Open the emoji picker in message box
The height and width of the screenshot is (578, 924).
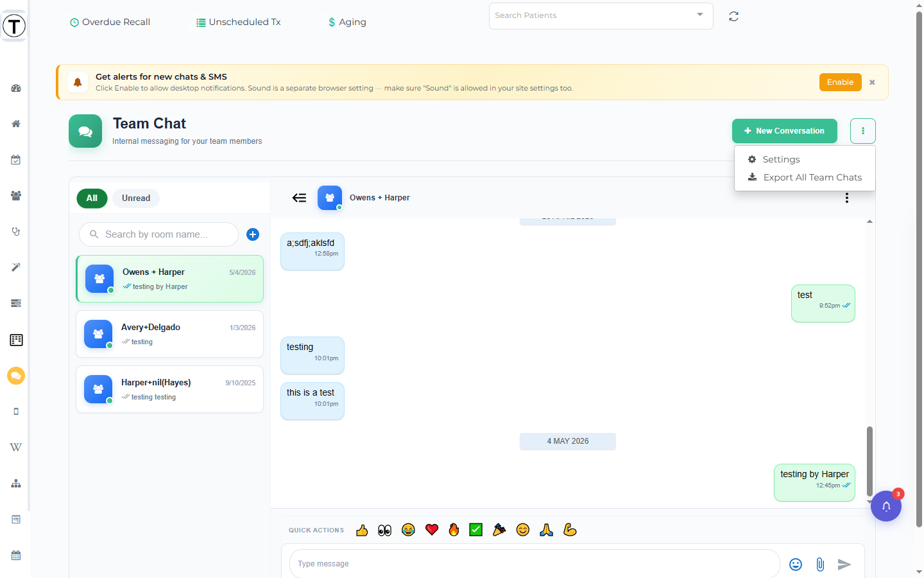(796, 565)
